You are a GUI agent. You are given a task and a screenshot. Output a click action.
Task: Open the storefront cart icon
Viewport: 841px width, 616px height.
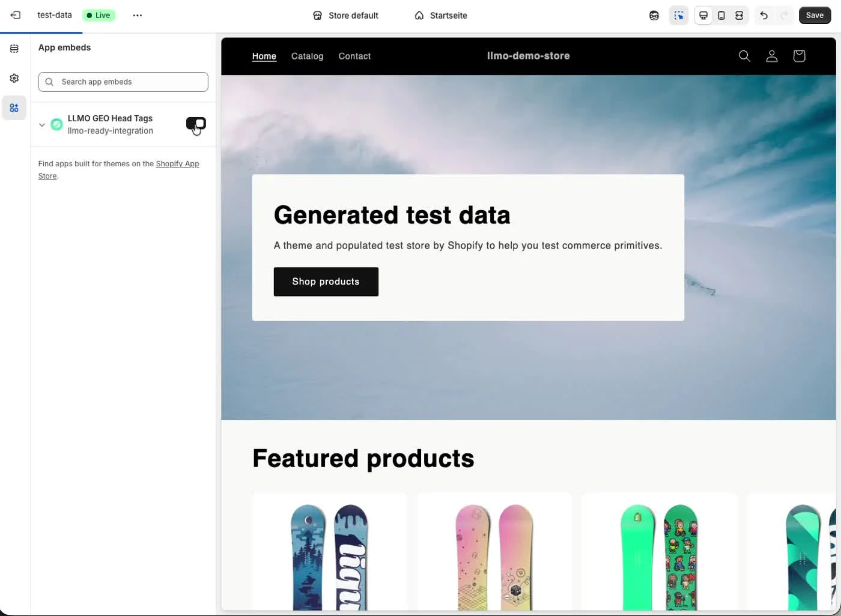pos(799,56)
